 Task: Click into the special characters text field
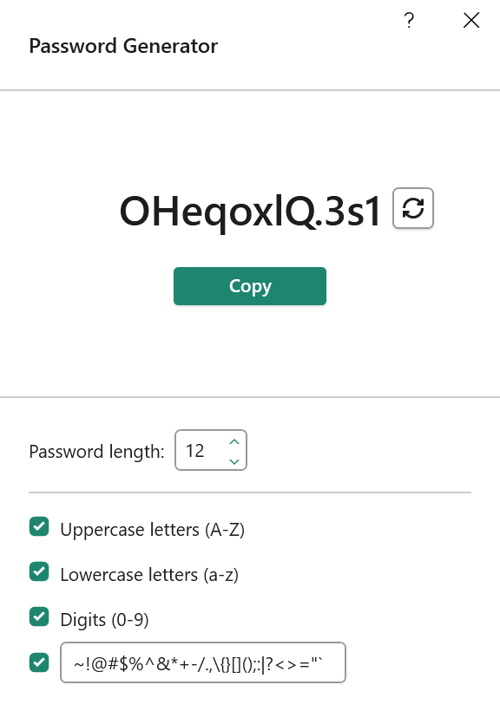pyautogui.click(x=203, y=662)
